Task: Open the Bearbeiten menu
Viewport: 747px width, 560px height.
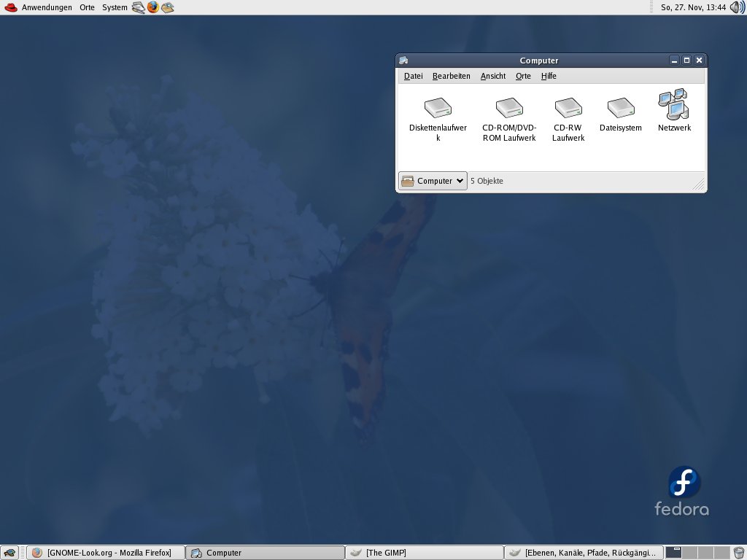Action: pos(451,76)
